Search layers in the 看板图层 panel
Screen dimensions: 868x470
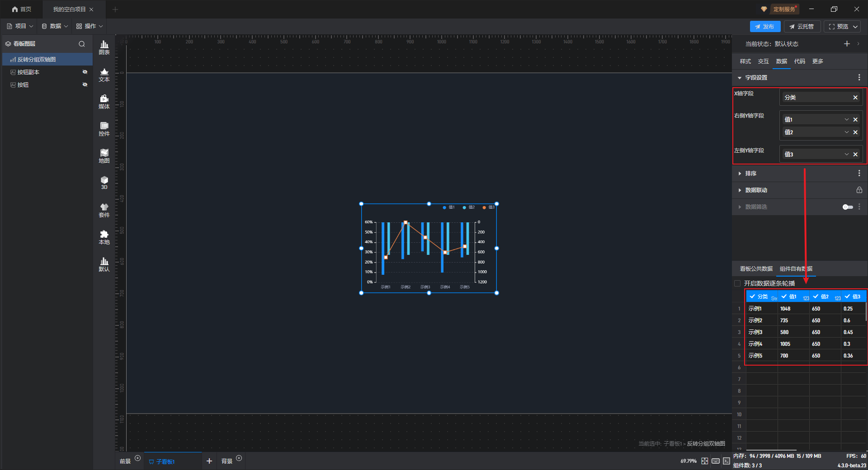click(82, 44)
